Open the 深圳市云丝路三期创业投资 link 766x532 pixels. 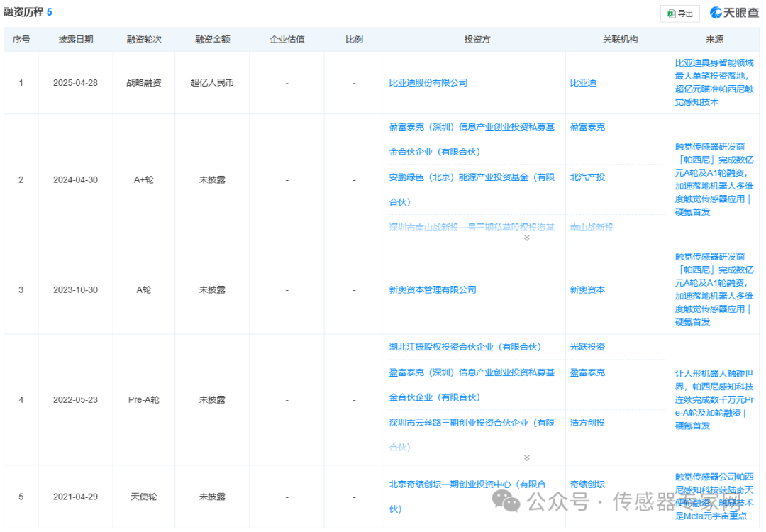472,435
